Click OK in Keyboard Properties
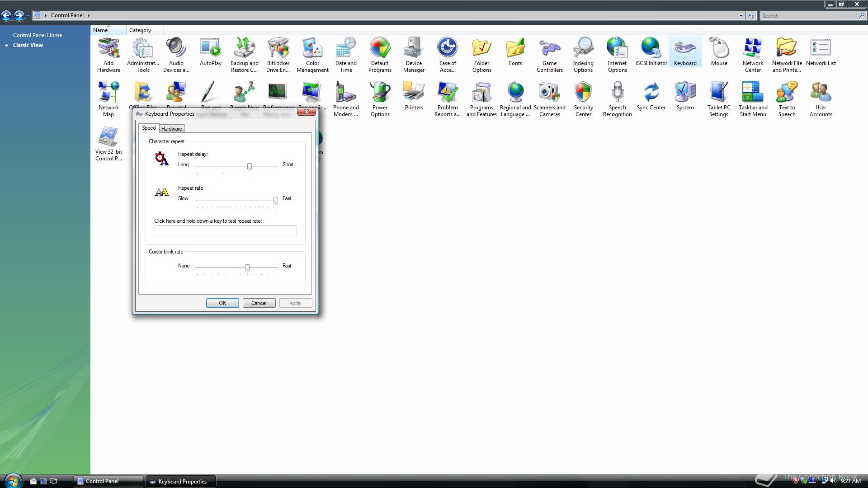This screenshot has width=868, height=488. 222,303
